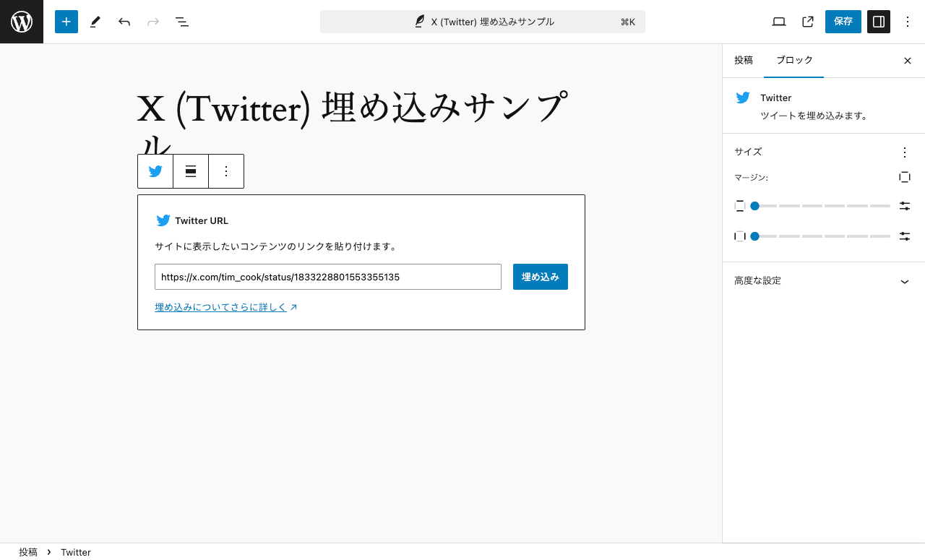
Task: Open the サイズ panel options menu
Action: [x=905, y=152]
